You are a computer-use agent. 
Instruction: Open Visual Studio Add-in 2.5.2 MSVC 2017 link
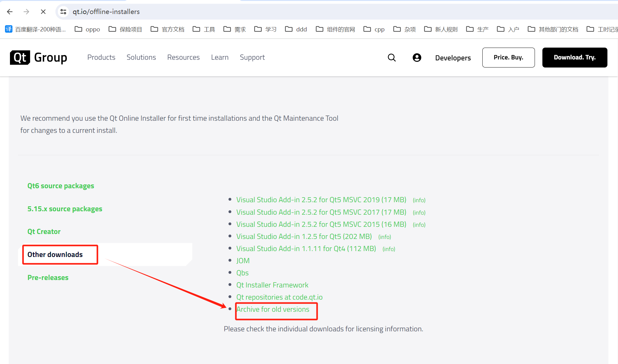[321, 212]
